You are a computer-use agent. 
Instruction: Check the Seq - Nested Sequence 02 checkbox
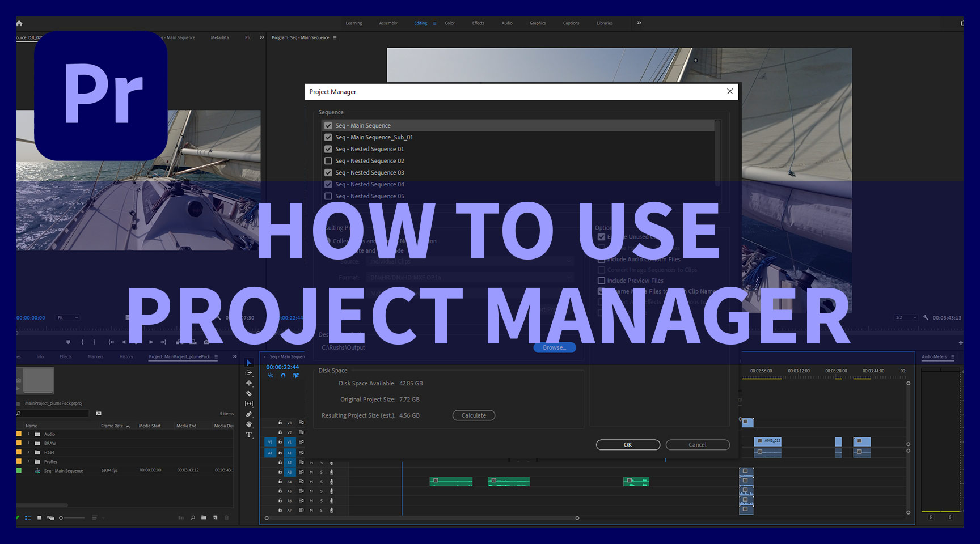point(328,160)
